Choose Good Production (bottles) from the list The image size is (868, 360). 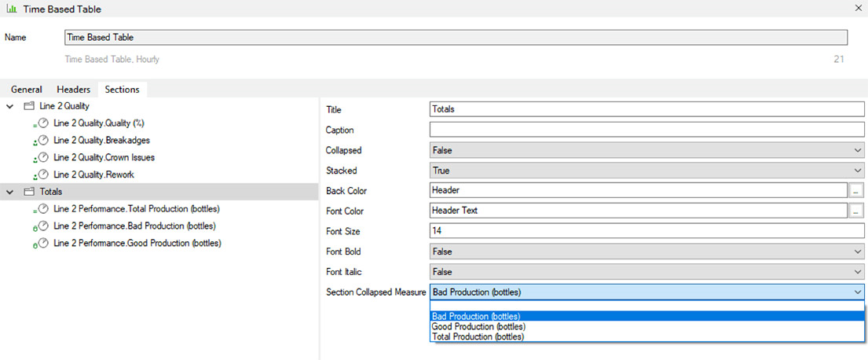(646, 326)
